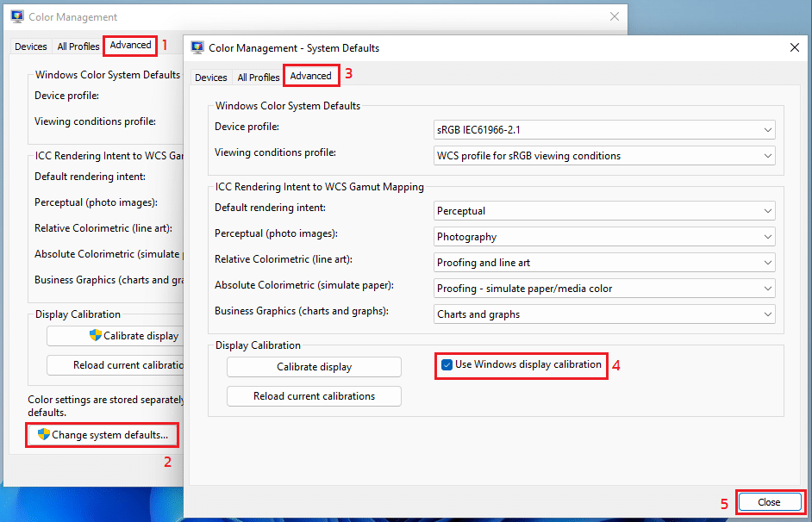
Task: Open Perceptual (photo images) dropdown
Action: pyautogui.click(x=603, y=237)
